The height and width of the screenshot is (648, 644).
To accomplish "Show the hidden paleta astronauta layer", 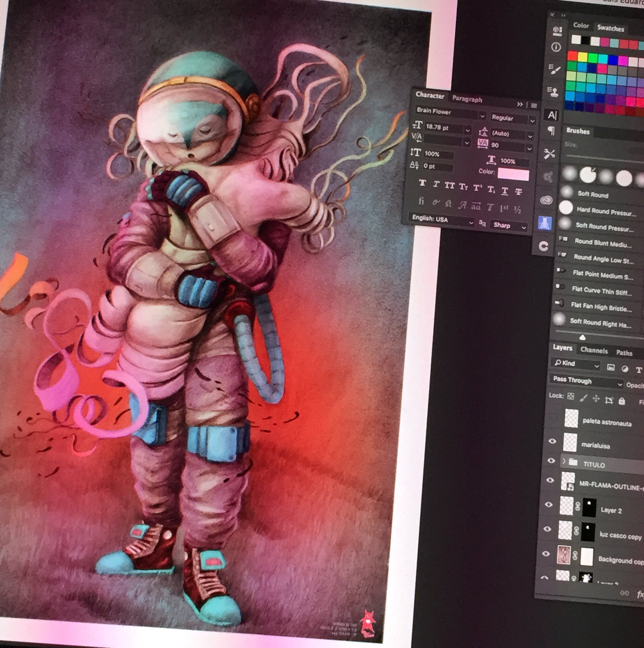I will 554,418.
